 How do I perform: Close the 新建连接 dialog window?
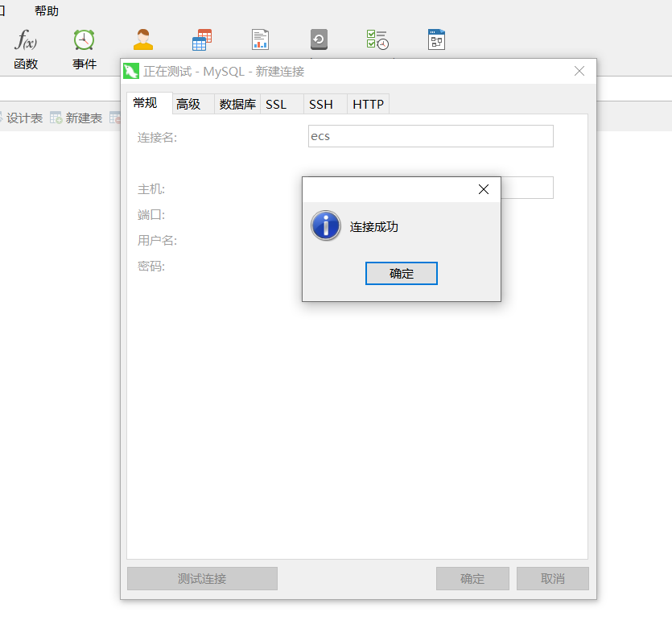point(579,71)
